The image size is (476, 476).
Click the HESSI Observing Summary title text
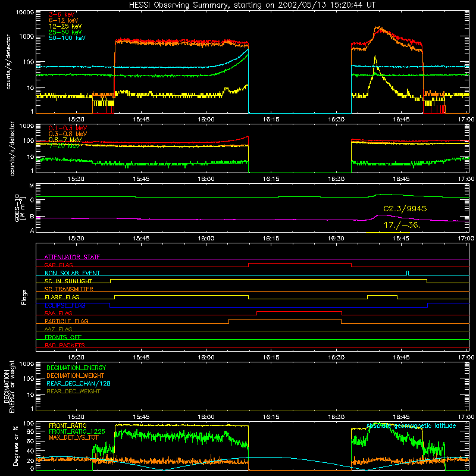(x=252, y=5)
